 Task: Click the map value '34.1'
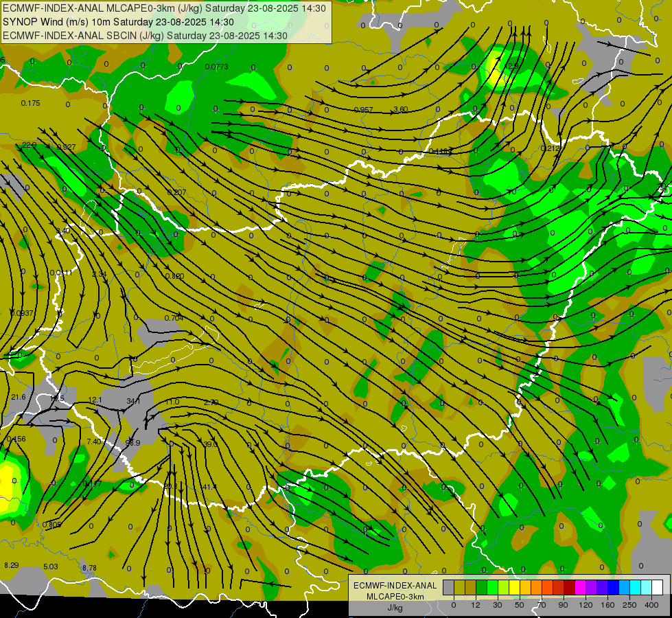click(133, 402)
